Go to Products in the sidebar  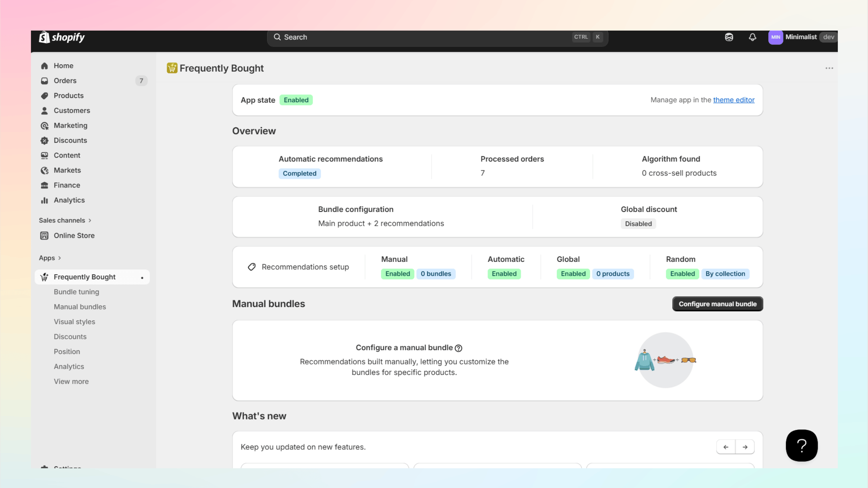click(x=92, y=96)
